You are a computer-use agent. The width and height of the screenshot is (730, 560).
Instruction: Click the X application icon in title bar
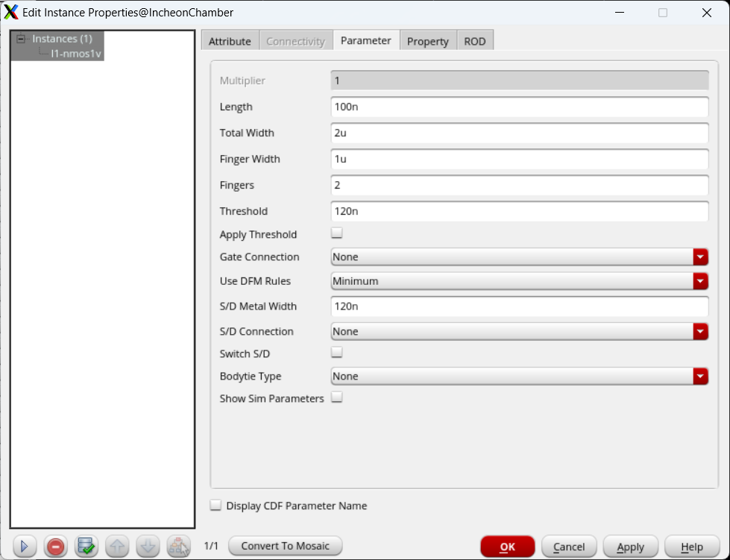pos(10,13)
